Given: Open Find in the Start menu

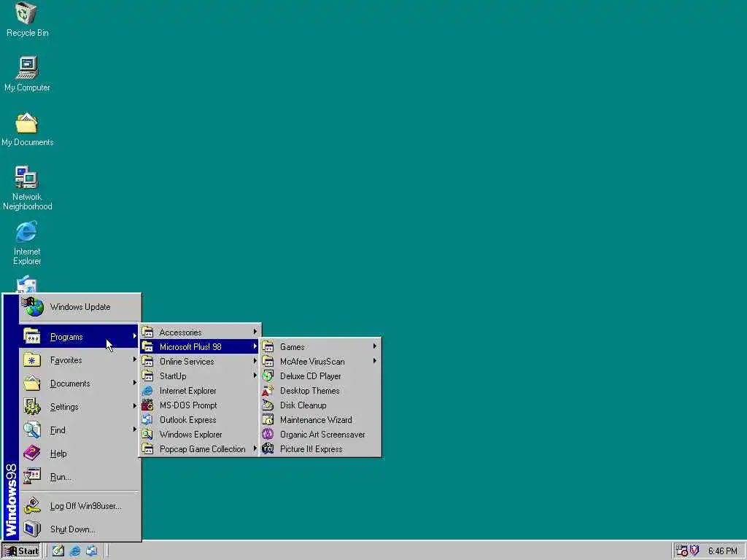Looking at the screenshot, I should point(79,430).
